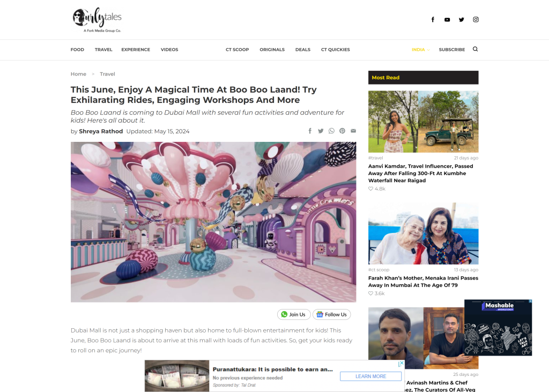Close the Mashable floating ad
The height and width of the screenshot is (392, 549).
coord(530,301)
